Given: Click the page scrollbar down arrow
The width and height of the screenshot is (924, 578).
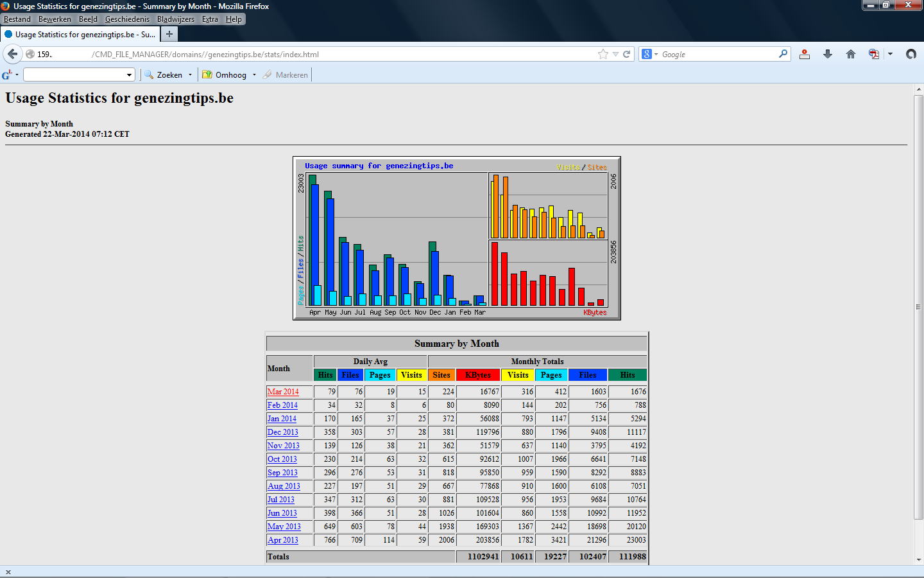Looking at the screenshot, I should click(x=918, y=560).
